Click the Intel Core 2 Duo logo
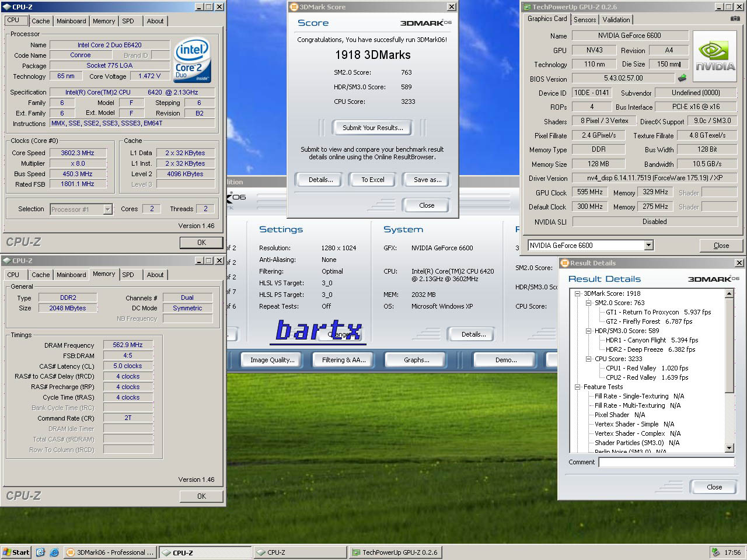 pos(193,61)
